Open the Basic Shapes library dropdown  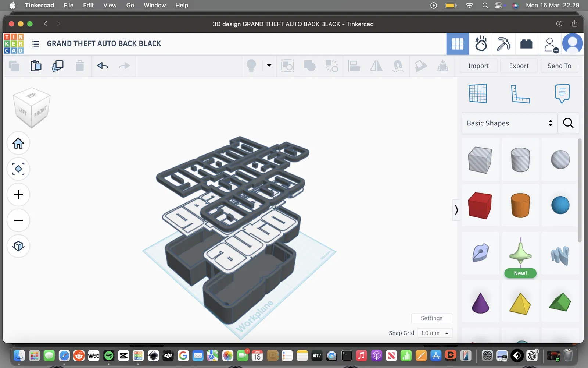tap(509, 123)
